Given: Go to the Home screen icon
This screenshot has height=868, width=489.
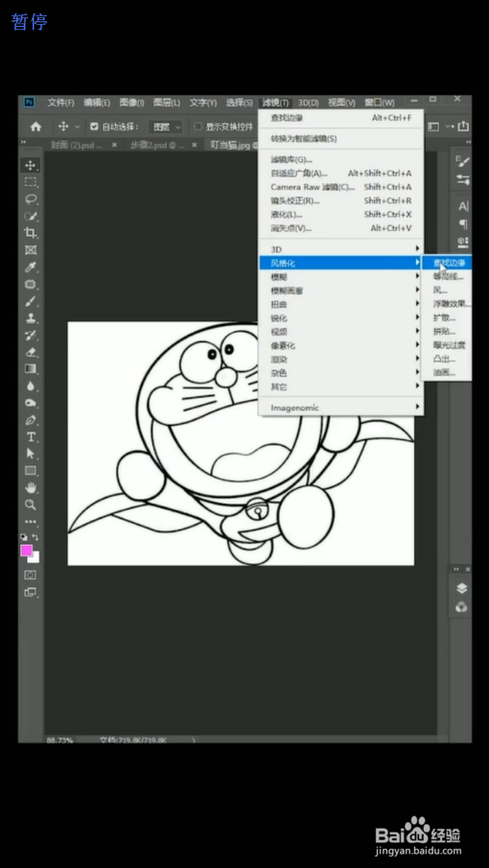Looking at the screenshot, I should coord(36,127).
